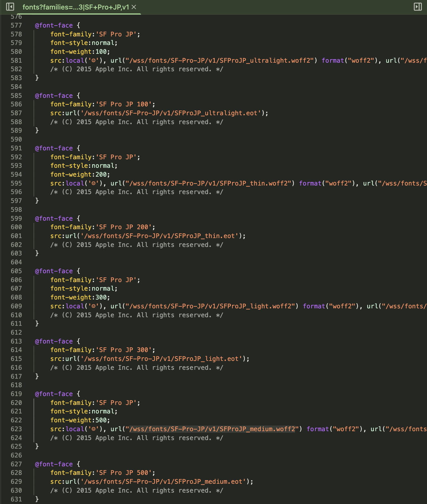This screenshot has width=427, height=504.
Task: Click '@font-face' on line 591
Action: coord(54,148)
